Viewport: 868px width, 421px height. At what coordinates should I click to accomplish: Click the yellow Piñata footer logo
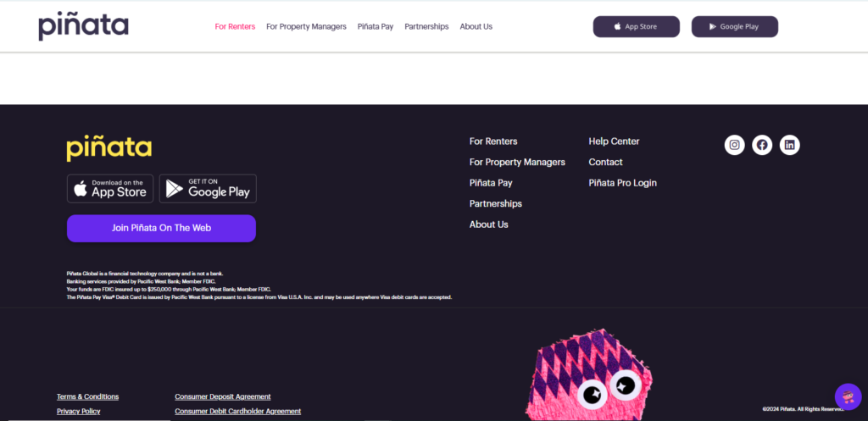(109, 148)
